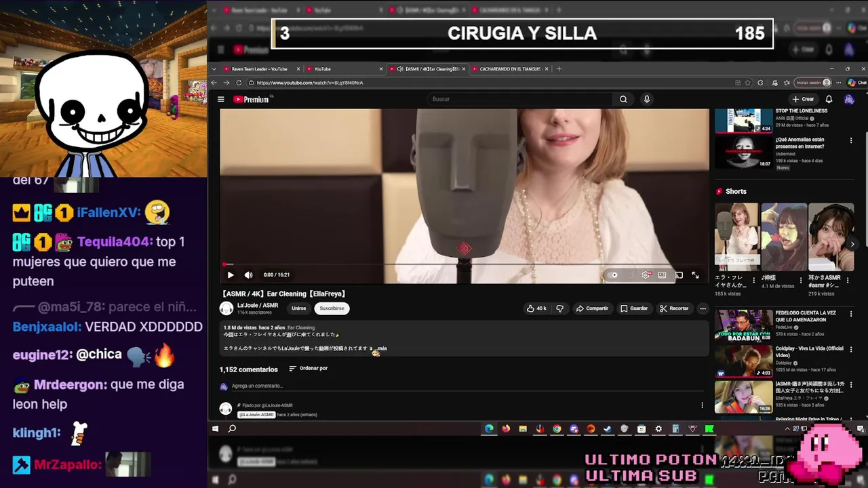Subscribe using the Suscribirse button
Image resolution: width=868 pixels, height=488 pixels.
[332, 308]
